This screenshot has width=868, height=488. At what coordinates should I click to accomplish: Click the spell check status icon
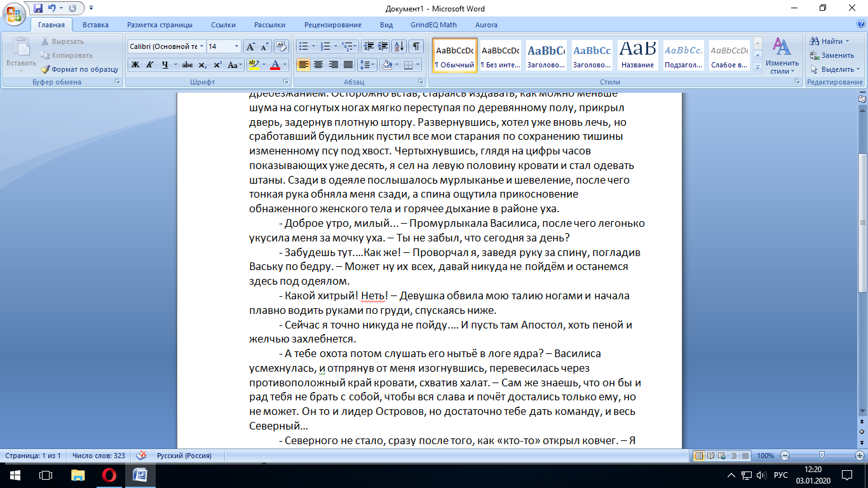[x=142, y=456]
